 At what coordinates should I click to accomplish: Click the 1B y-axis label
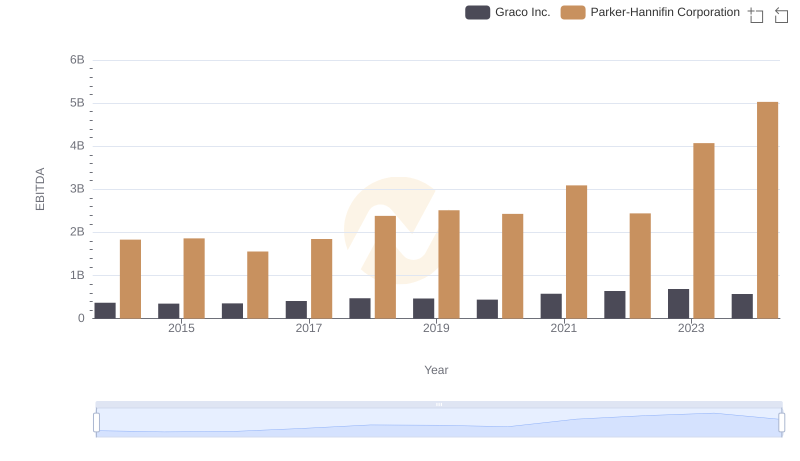click(77, 275)
